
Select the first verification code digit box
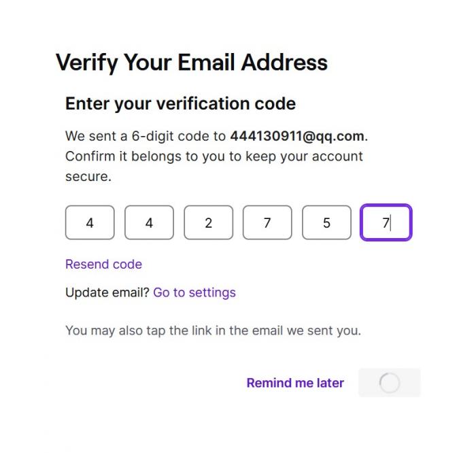tap(90, 222)
